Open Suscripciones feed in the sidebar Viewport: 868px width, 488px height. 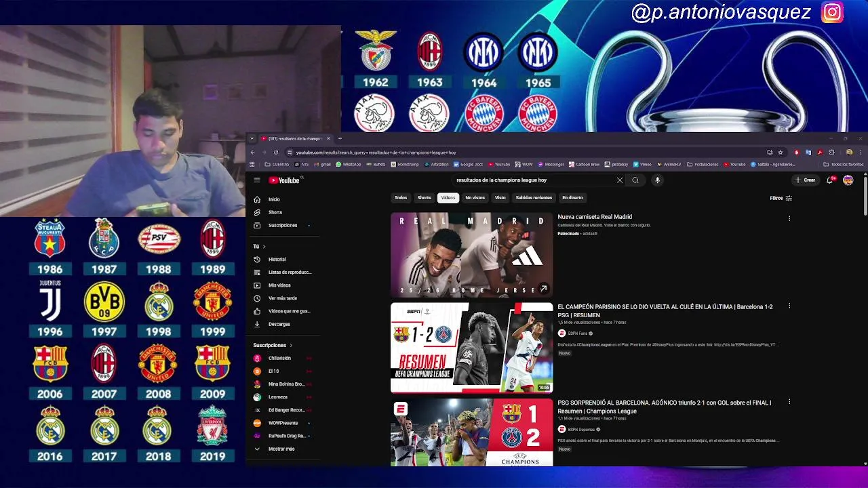(282, 225)
